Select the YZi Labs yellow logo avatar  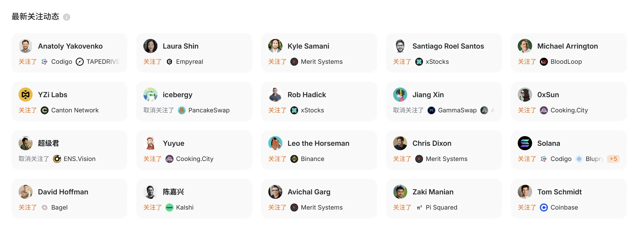point(25,95)
